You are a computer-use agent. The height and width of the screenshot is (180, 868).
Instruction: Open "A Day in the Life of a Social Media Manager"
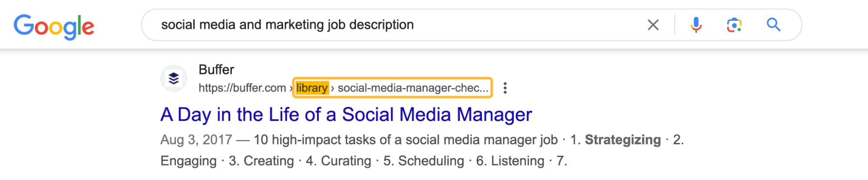(x=346, y=115)
